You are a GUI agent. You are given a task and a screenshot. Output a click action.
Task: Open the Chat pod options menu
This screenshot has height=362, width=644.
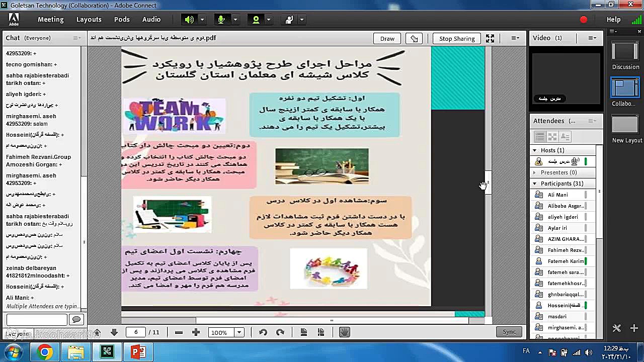click(x=77, y=38)
